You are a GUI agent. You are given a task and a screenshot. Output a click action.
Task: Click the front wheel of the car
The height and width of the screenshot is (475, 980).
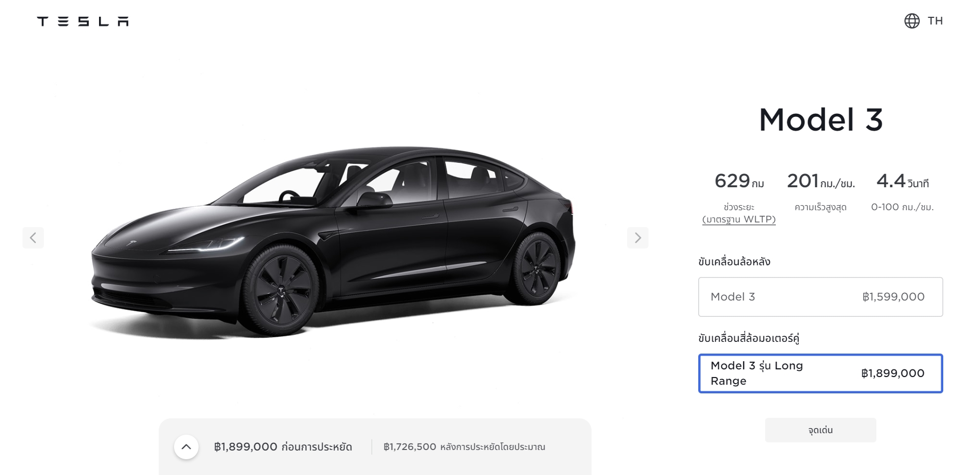(280, 291)
